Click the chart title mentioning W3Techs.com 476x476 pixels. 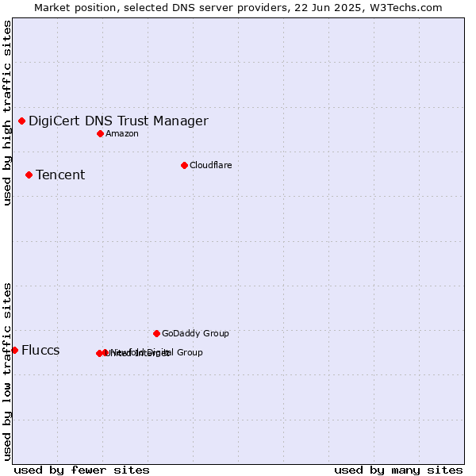238,8
